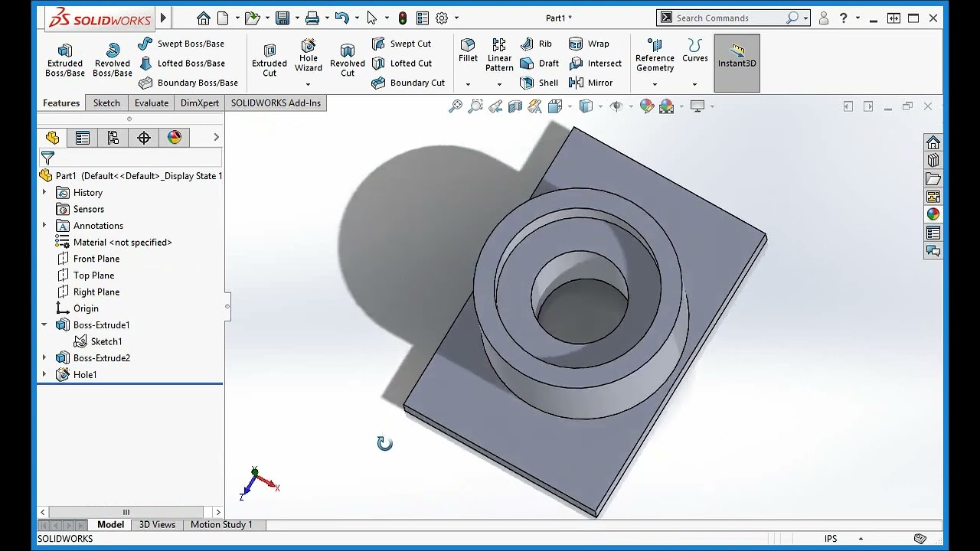980x551 pixels.
Task: Switch to the Evaluate tab
Action: (x=152, y=103)
